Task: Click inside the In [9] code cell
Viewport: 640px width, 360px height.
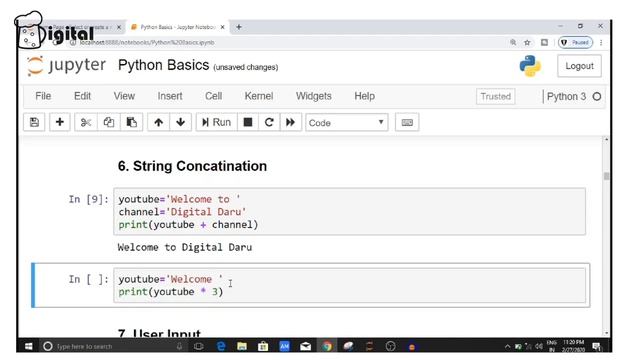Action: coord(349,211)
